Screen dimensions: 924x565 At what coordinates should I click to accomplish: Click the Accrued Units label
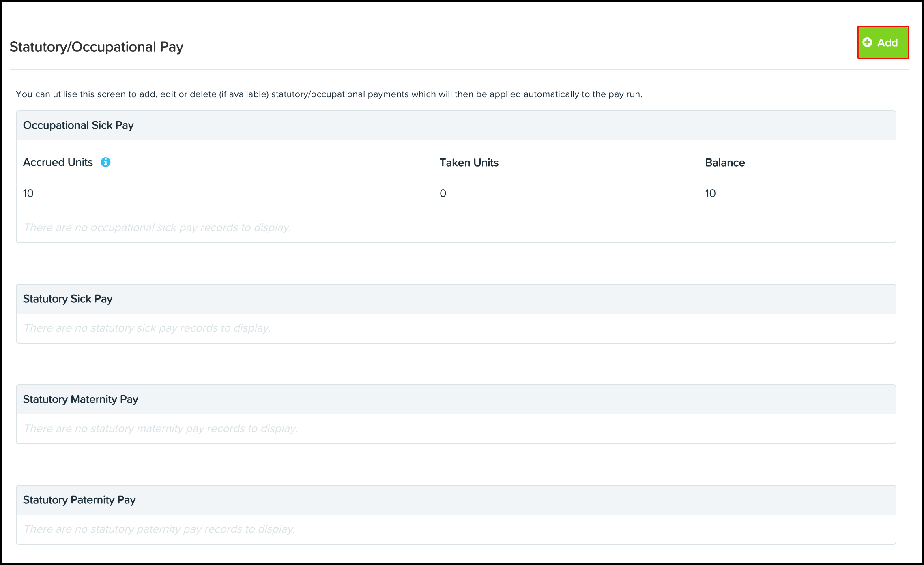58,163
